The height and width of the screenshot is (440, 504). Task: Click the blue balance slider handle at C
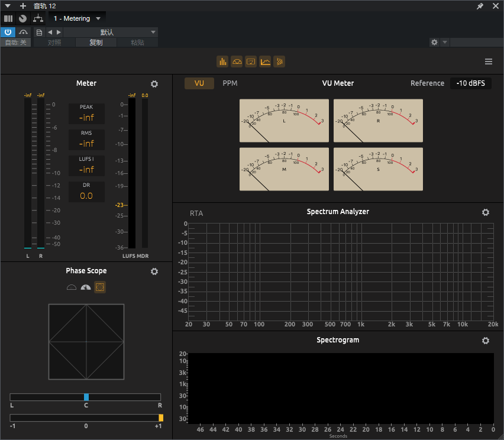click(x=86, y=397)
